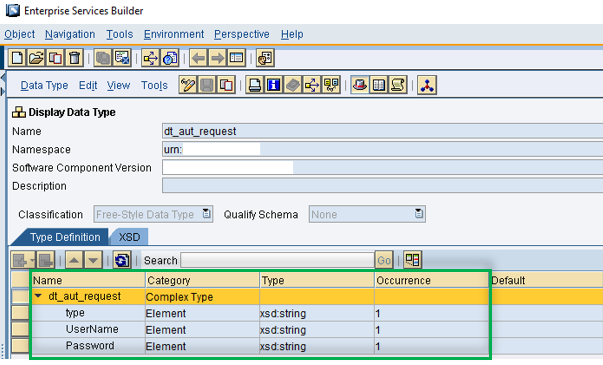The image size is (603, 365).
Task: Open the Object menu
Action: (x=20, y=34)
